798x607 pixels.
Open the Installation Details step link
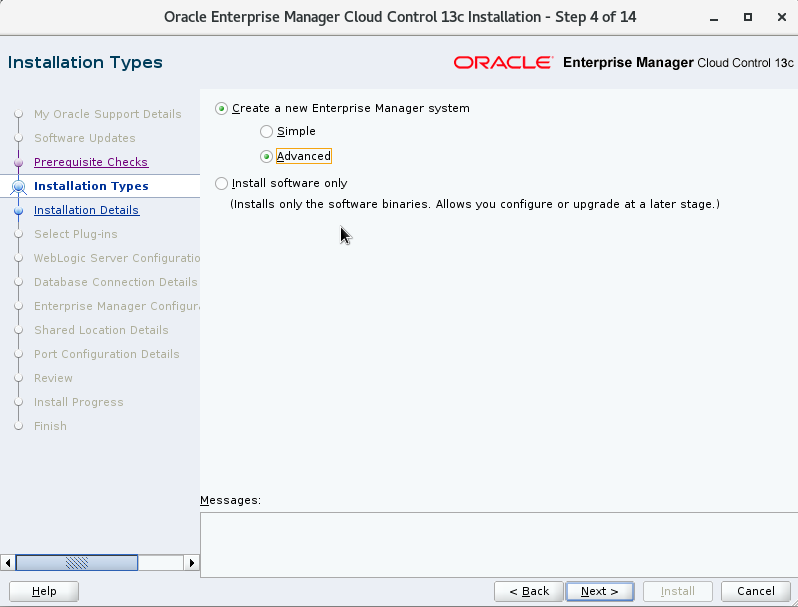pyautogui.click(x=86, y=210)
